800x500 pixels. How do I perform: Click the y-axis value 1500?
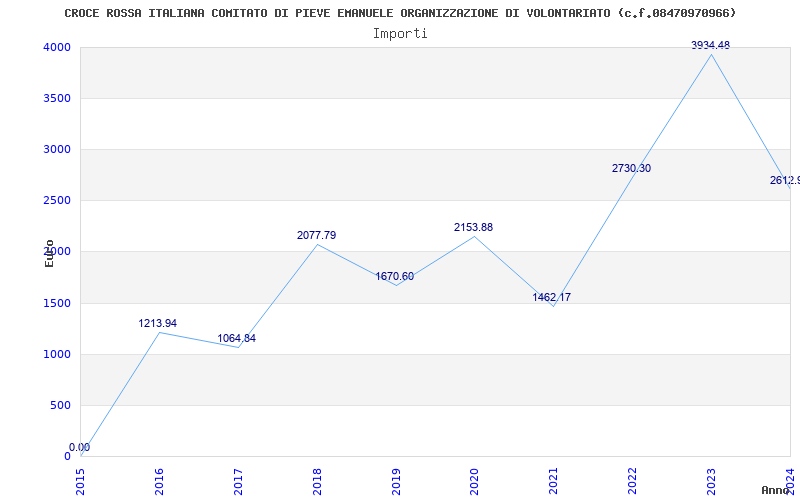click(57, 304)
